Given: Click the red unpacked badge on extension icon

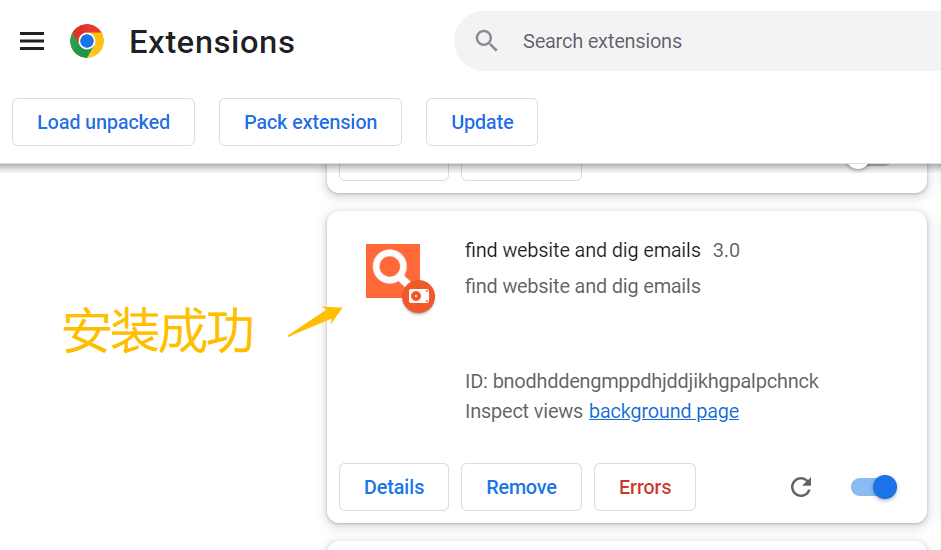Looking at the screenshot, I should (419, 296).
